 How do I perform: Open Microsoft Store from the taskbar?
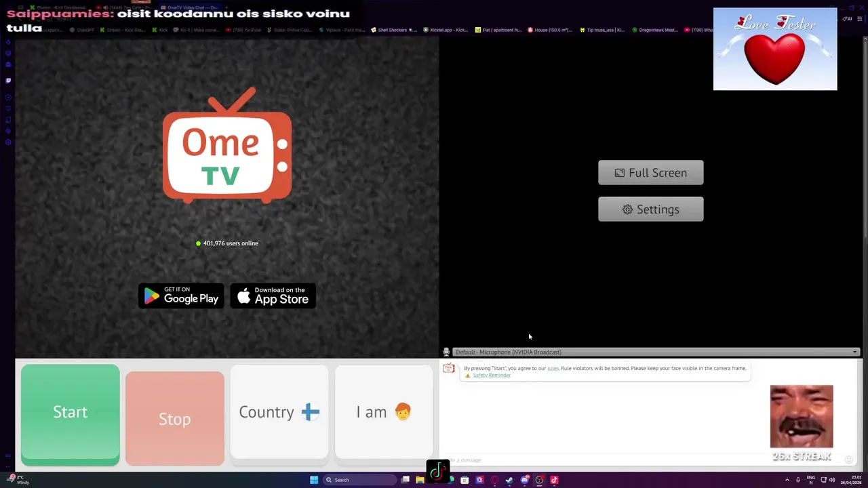tap(465, 480)
